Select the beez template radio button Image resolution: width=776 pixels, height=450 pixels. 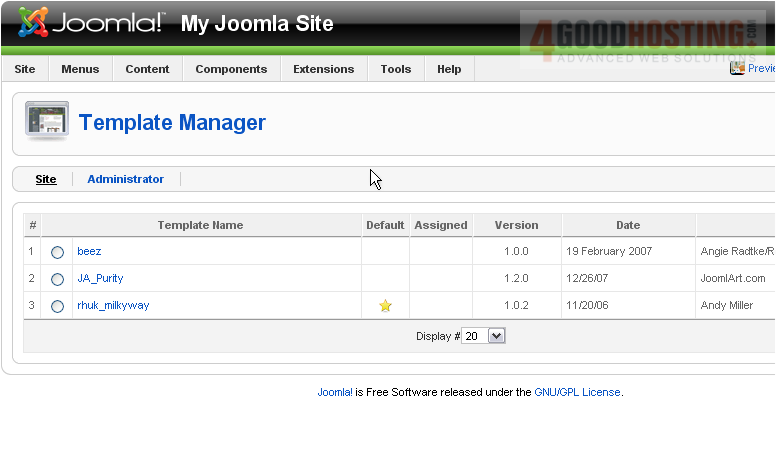[x=57, y=252]
